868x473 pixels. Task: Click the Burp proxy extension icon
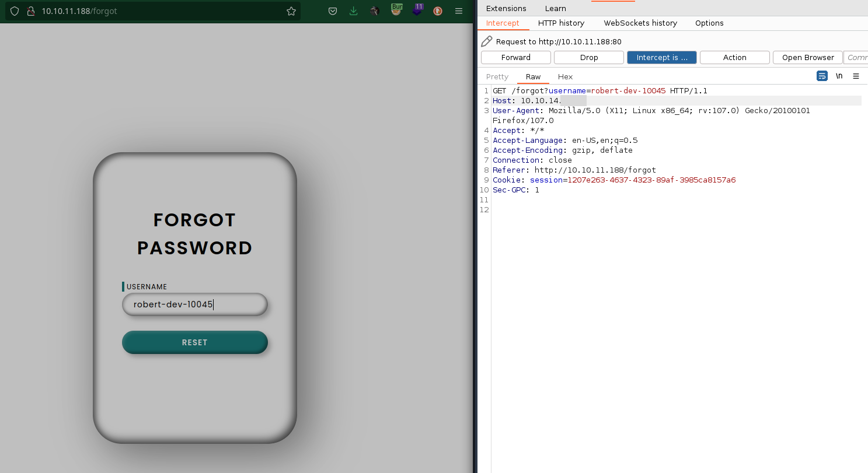point(396,10)
